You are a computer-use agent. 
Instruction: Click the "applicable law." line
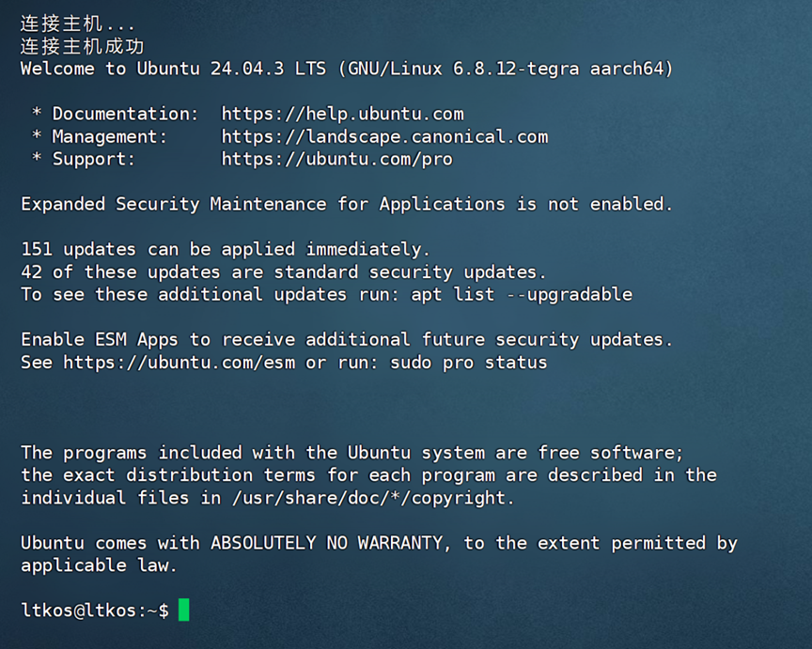(99, 565)
